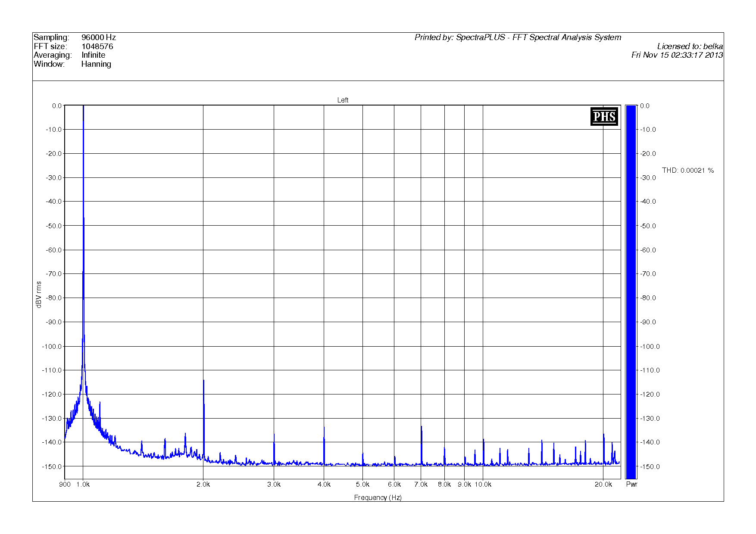Click the '2.0k' frequency tick label

click(203, 484)
